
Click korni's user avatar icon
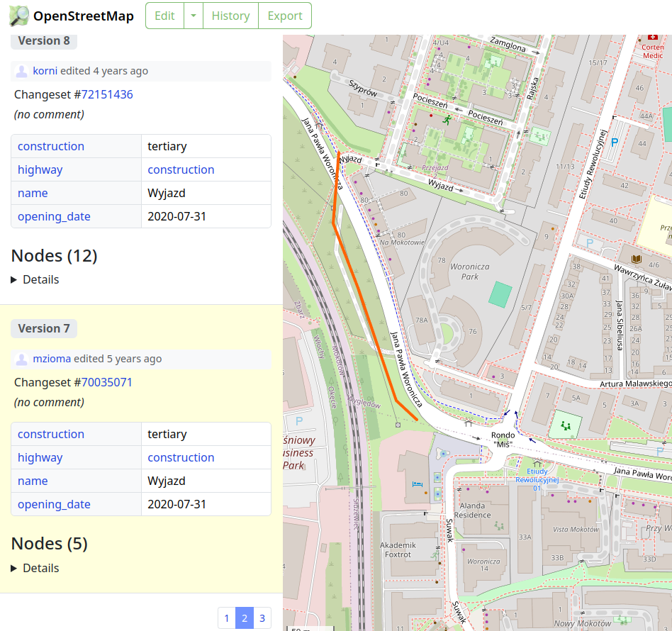(x=22, y=71)
